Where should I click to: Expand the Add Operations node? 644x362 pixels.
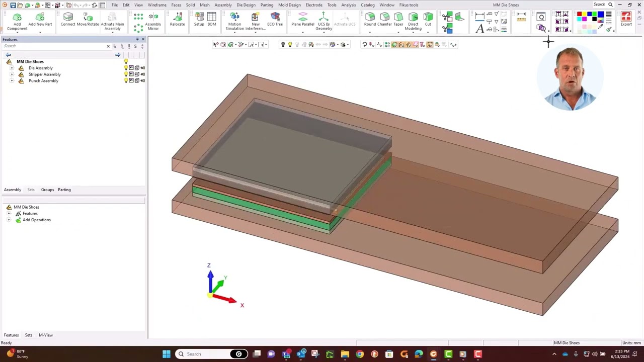click(x=9, y=220)
